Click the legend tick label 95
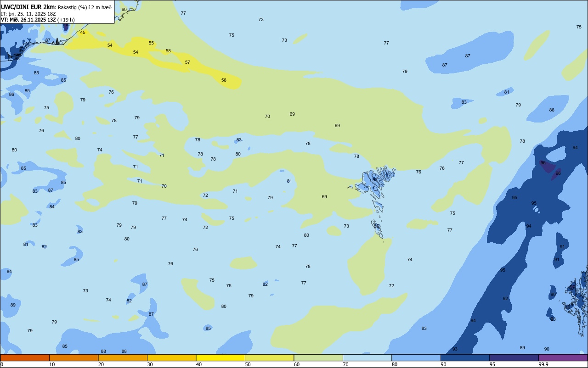Image resolution: width=588 pixels, height=368 pixels. tap(492, 364)
